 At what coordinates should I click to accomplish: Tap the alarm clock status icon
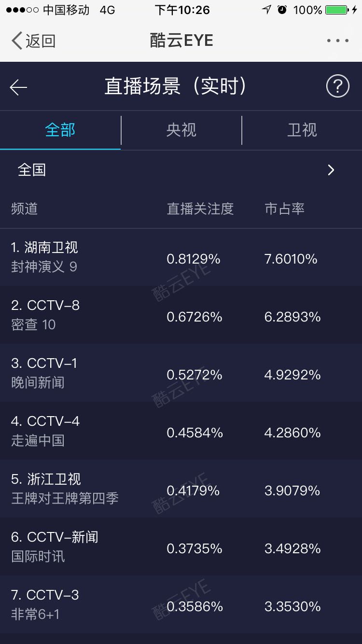pyautogui.click(x=282, y=10)
